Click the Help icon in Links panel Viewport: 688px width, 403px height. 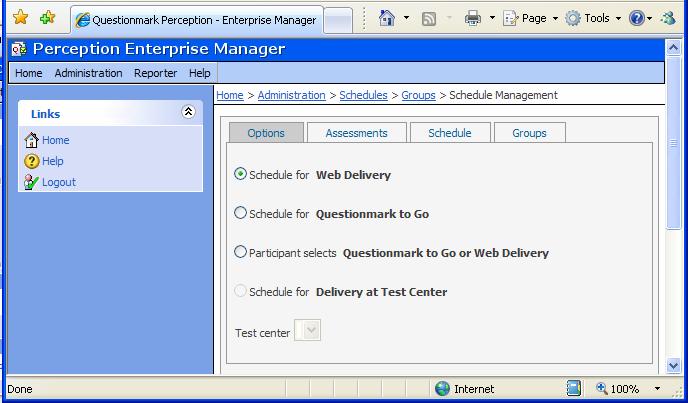click(x=31, y=161)
